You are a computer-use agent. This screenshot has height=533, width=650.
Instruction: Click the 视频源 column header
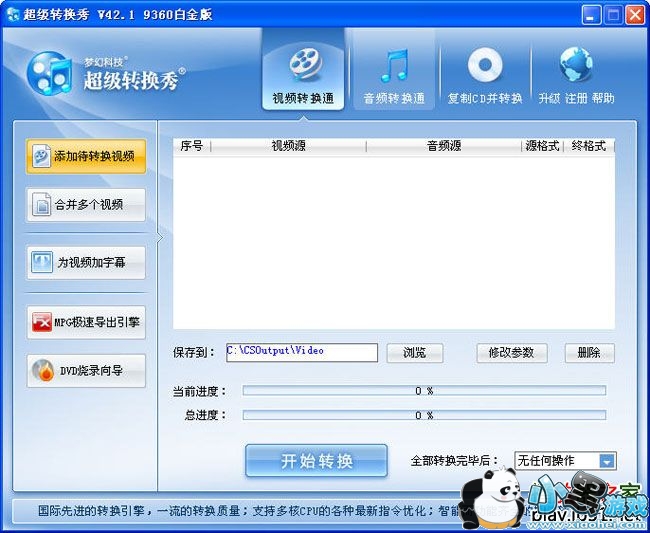pos(289,146)
